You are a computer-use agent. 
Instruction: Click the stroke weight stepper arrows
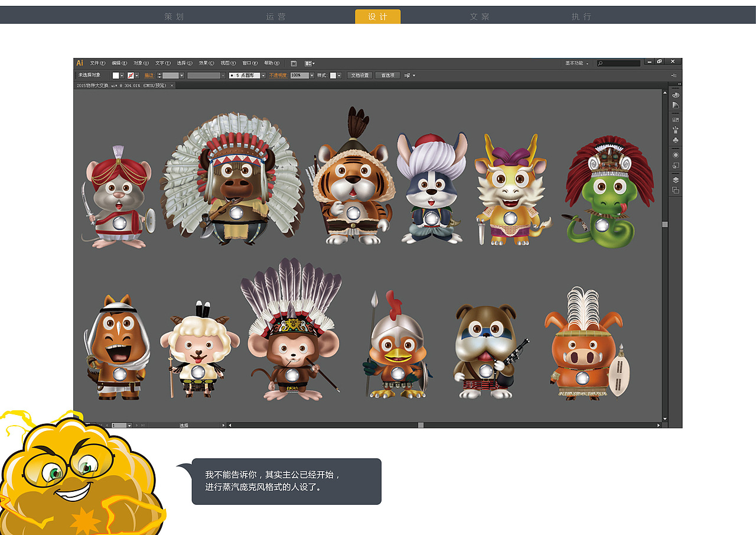159,75
